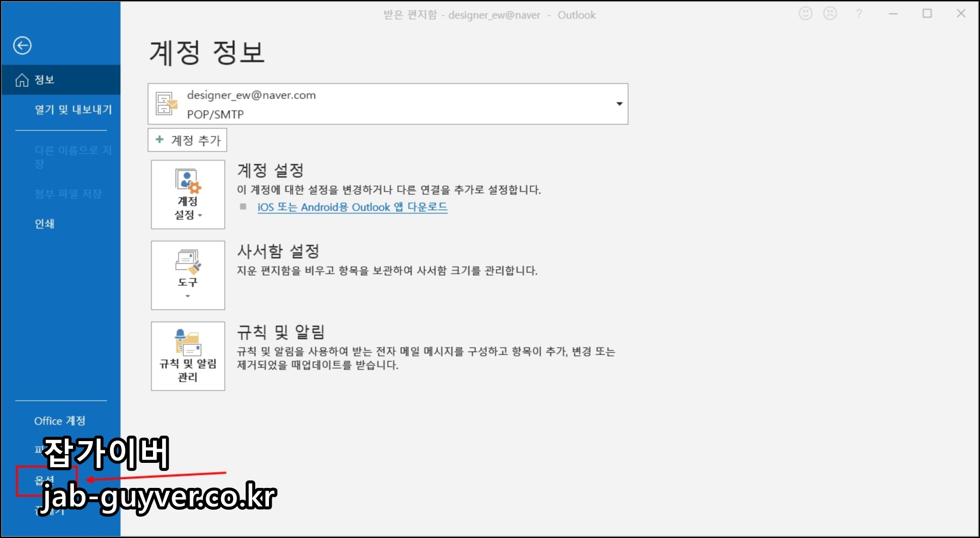980x538 pixels.
Task: Select 열기 및 내보내기 in sidebar
Action: (x=73, y=109)
